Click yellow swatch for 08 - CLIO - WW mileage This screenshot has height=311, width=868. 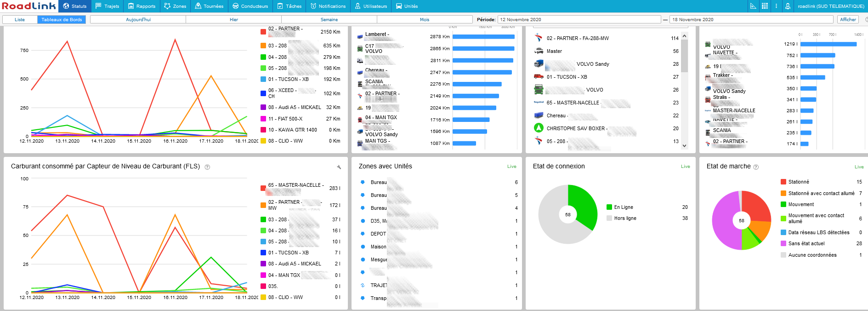tap(263, 141)
